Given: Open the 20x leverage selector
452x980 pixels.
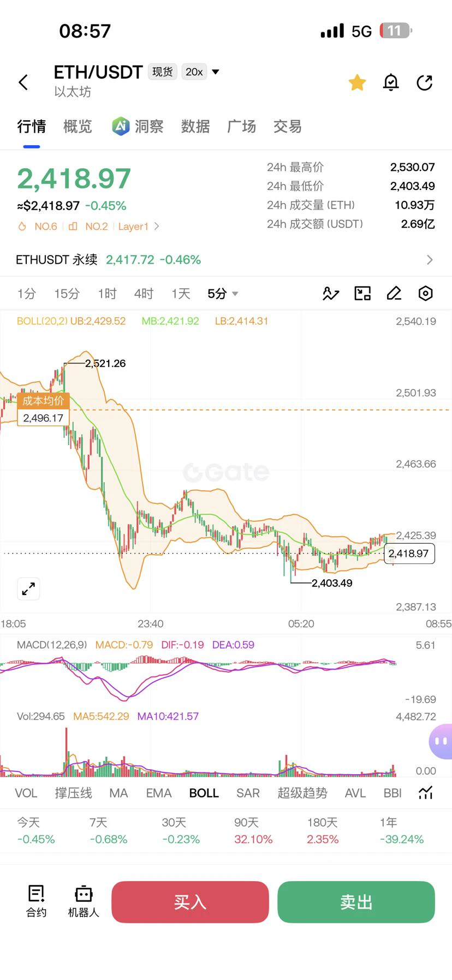Looking at the screenshot, I should (x=194, y=72).
